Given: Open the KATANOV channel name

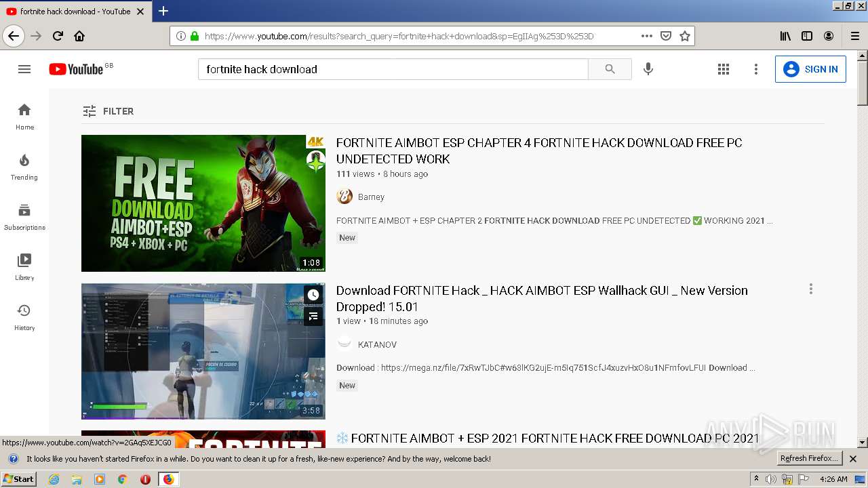Looking at the screenshot, I should coord(377,345).
